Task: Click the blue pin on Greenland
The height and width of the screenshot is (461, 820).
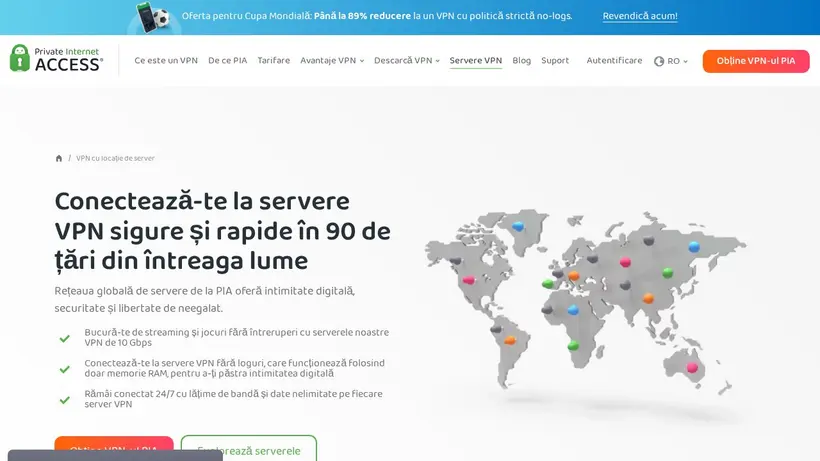Action: (x=518, y=226)
